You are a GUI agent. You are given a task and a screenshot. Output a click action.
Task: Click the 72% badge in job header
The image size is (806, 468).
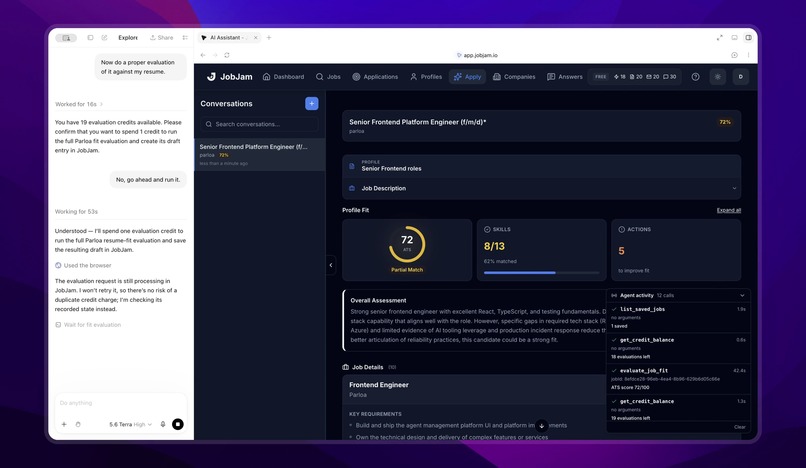725,122
